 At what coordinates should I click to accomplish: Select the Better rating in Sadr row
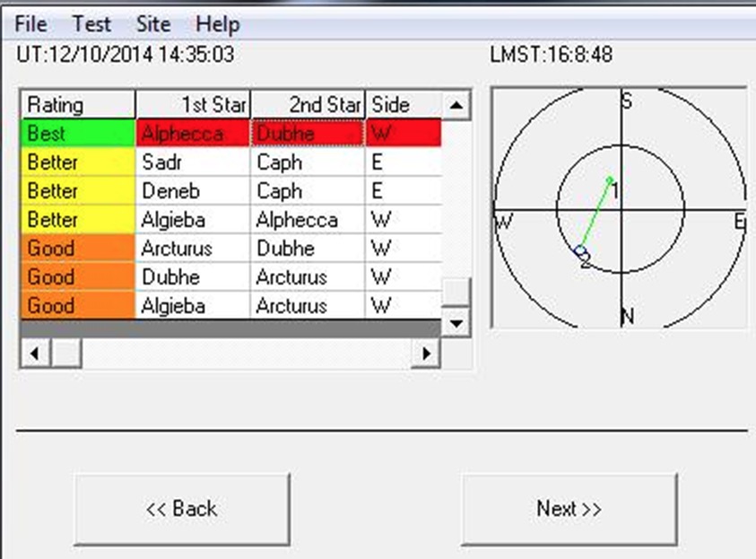point(78,162)
